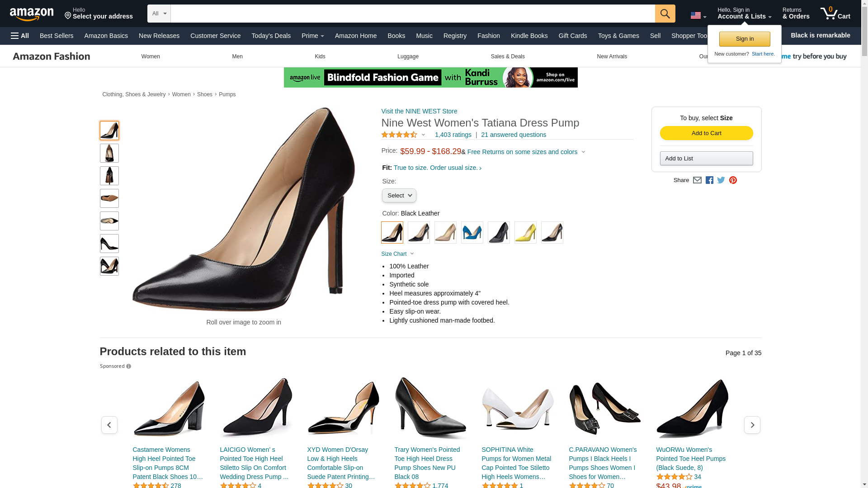Viewport: 868px width, 488px height.
Task: Open the Prime menu
Action: 312,36
